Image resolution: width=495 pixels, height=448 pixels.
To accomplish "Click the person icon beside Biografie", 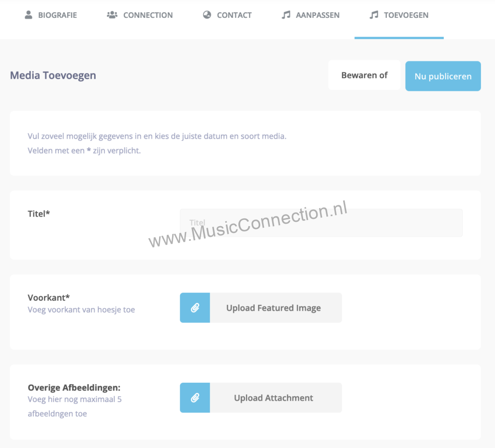I will [29, 15].
